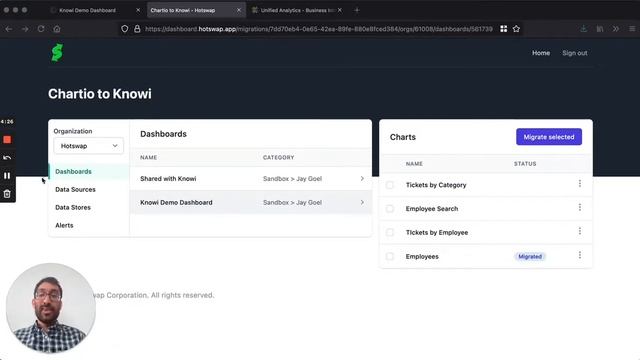
Task: Click the presenter webcam bubble
Action: (51, 308)
